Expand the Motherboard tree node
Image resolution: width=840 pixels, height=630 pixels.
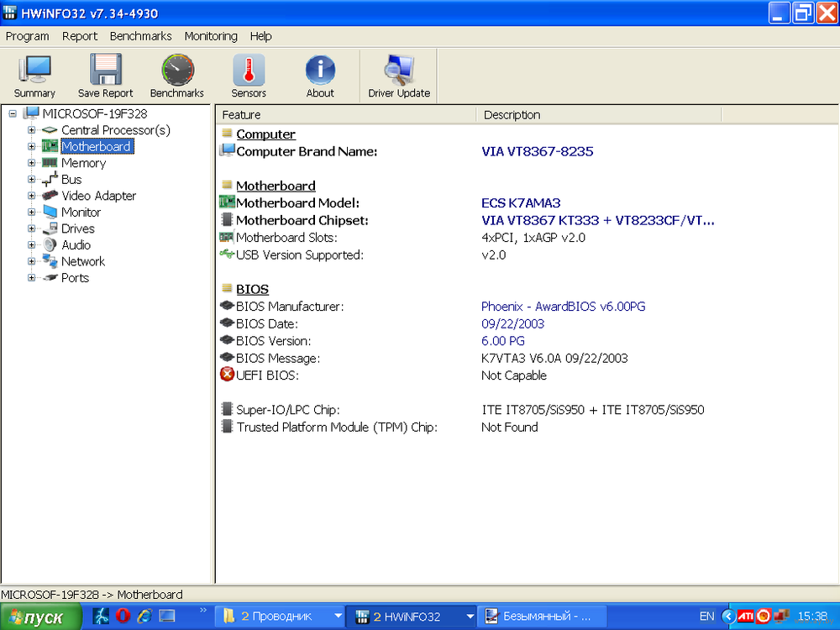[x=32, y=146]
